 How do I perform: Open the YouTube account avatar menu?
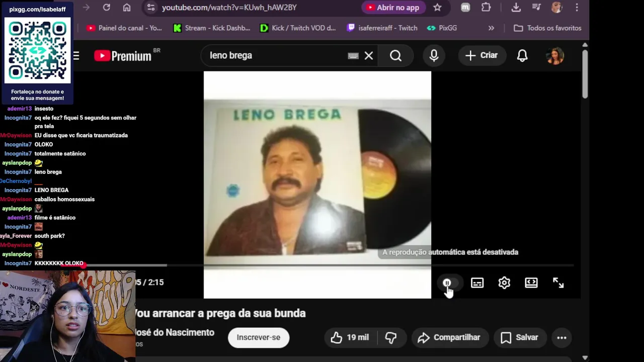(x=555, y=56)
